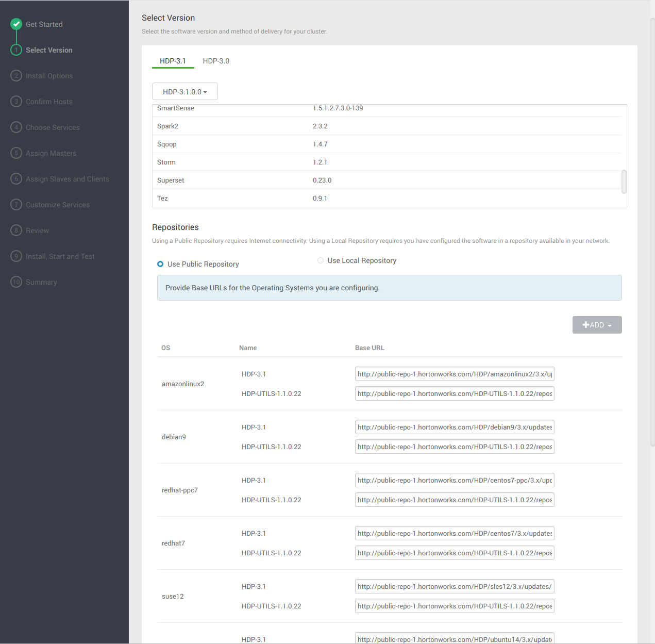The image size is (655, 644).
Task: Click step 8 circle icon for Review
Action: click(x=16, y=230)
